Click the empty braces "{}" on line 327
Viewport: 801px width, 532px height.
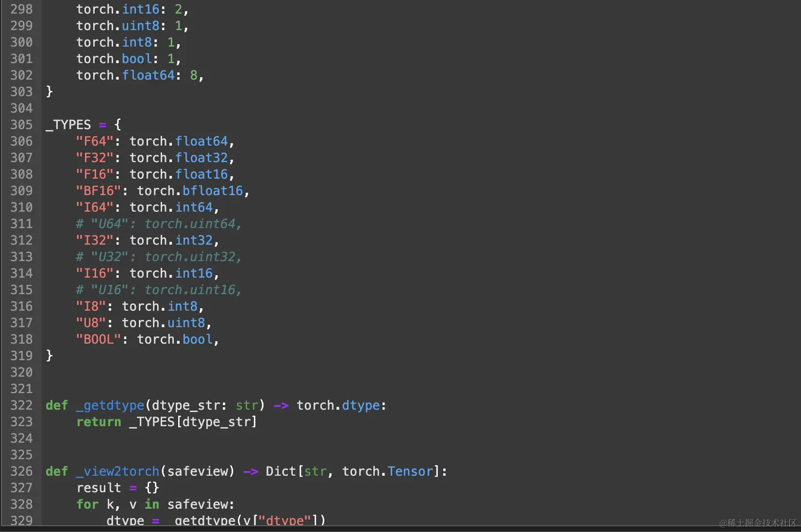152,488
